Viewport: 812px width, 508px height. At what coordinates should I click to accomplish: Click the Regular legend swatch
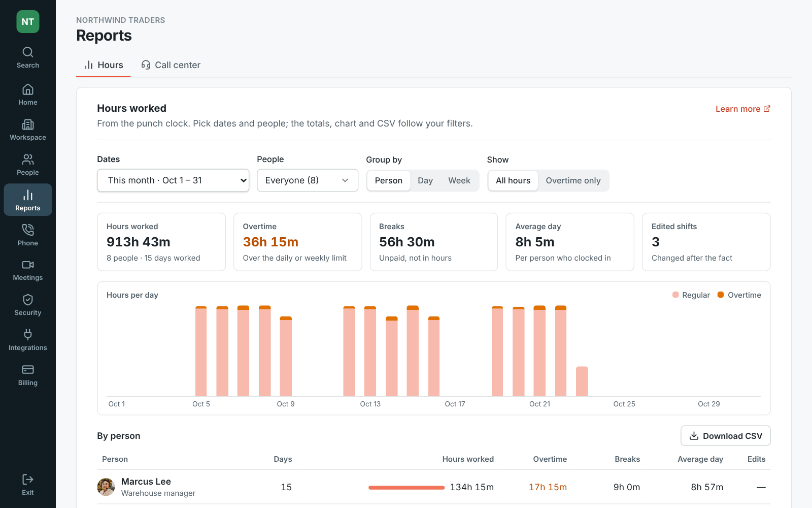pos(675,295)
